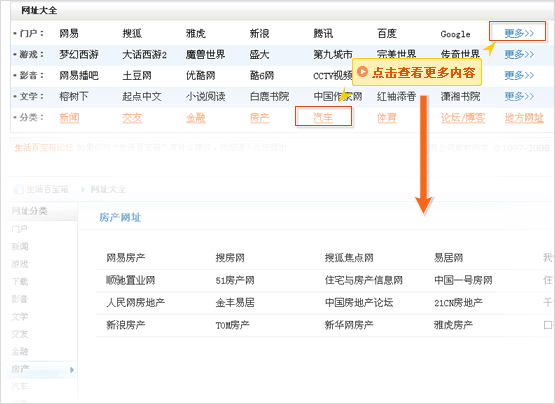Select 门户 in the 网址分类 sidebar
This screenshot has height=404, width=555.
[19, 229]
